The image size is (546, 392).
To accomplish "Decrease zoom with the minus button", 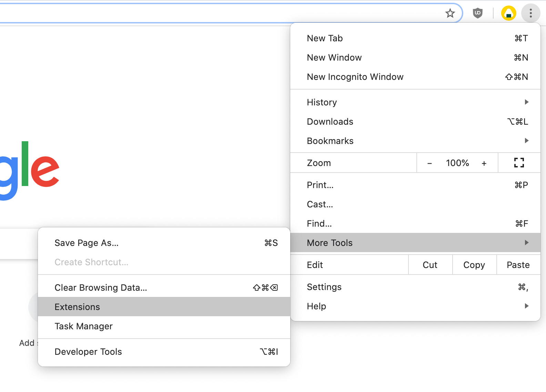I will point(429,163).
